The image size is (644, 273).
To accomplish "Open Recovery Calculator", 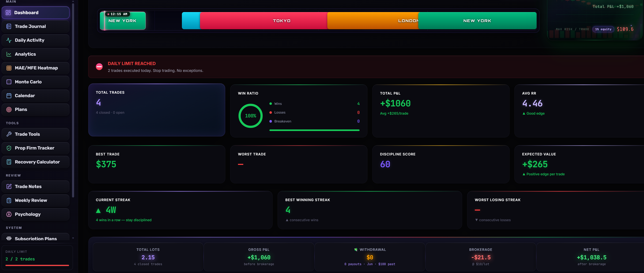I will [36, 162].
